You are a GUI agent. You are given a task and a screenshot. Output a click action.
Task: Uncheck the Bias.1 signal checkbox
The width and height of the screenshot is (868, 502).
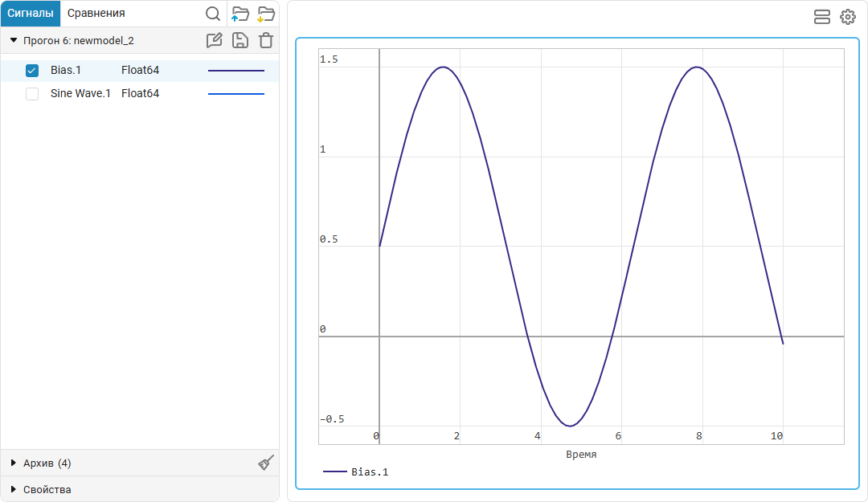(x=32, y=71)
